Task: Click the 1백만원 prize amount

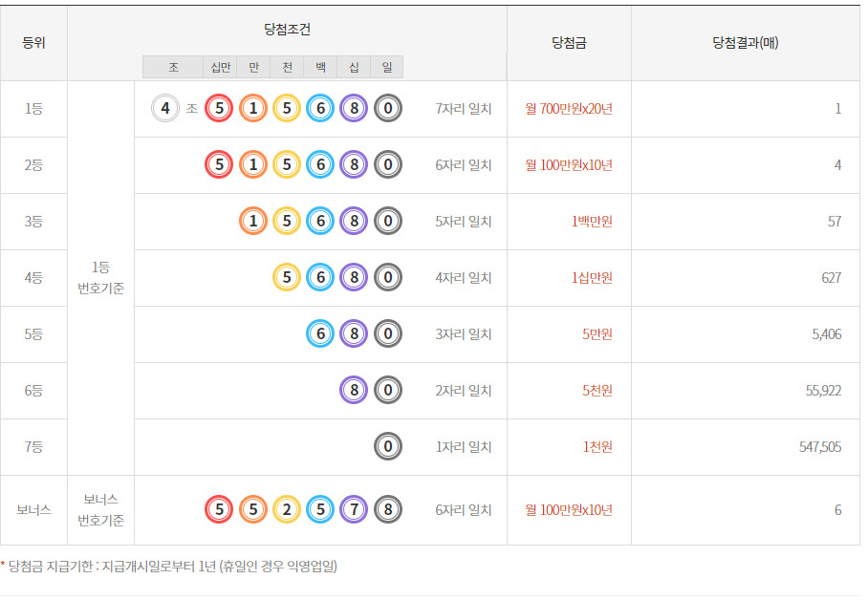Action: (592, 222)
